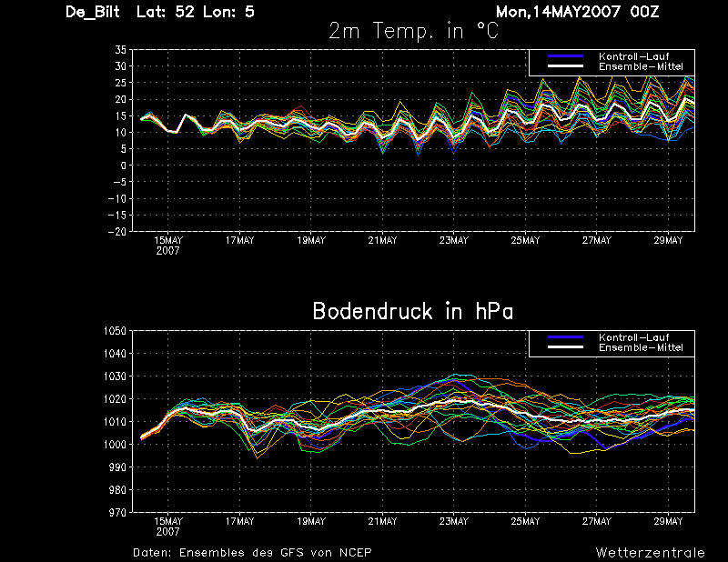Click the blue Kontroll-Lauf swatch in pressure legend

coord(565,337)
